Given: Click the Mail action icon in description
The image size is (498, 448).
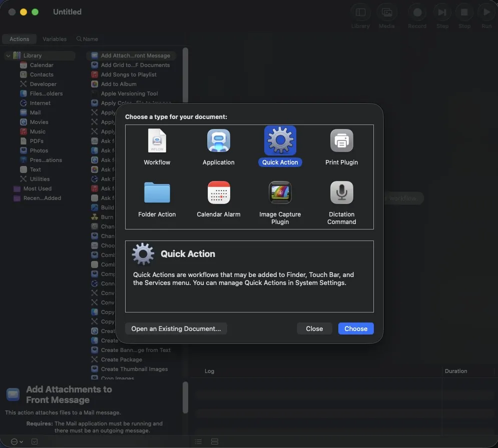Looking at the screenshot, I should pos(13,394).
